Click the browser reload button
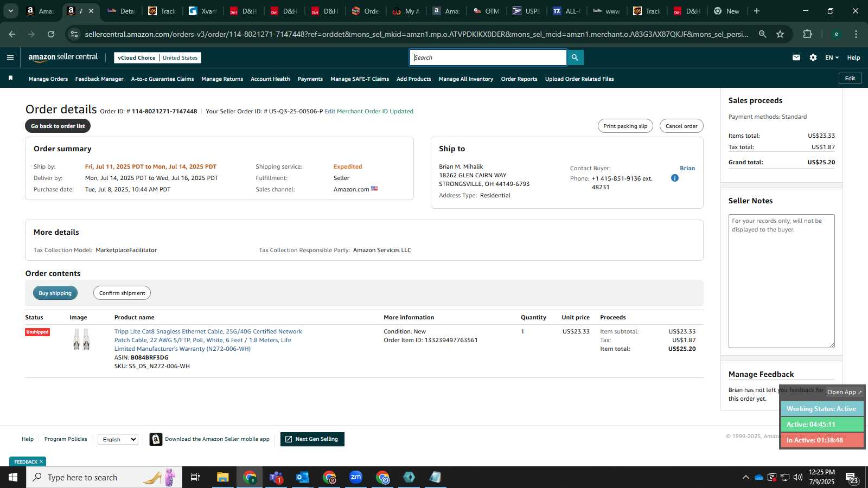Image resolution: width=868 pixels, height=488 pixels. [x=51, y=34]
